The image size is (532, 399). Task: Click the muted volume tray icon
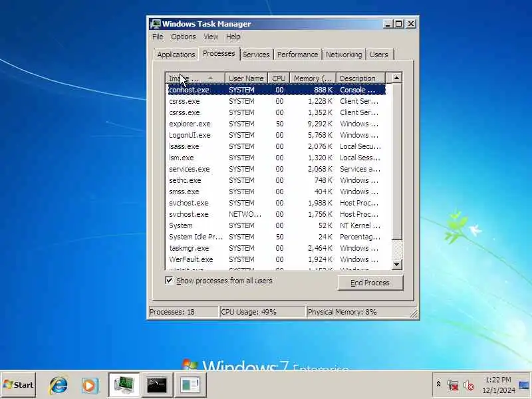pos(469,385)
